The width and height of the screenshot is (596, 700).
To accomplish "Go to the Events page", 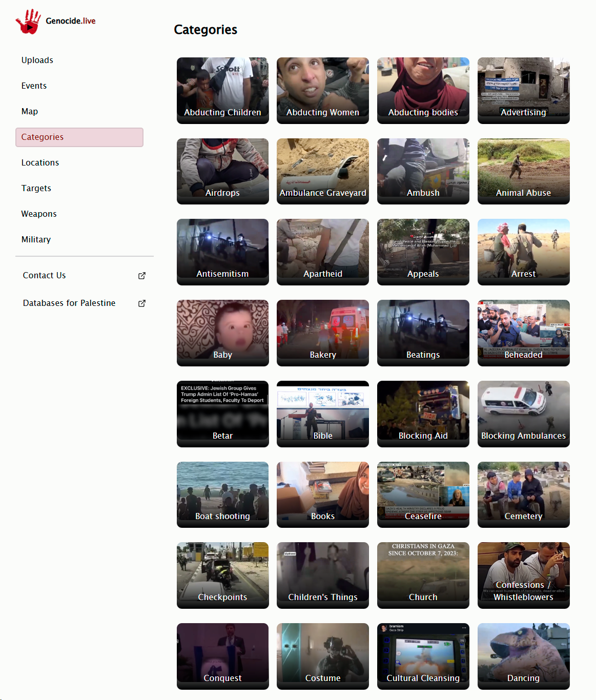I will click(34, 86).
